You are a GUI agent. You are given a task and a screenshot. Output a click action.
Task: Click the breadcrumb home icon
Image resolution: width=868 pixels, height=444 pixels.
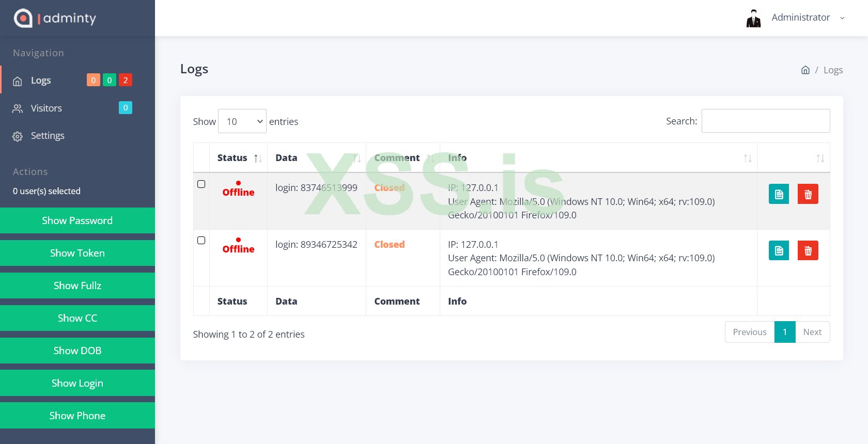pos(805,70)
